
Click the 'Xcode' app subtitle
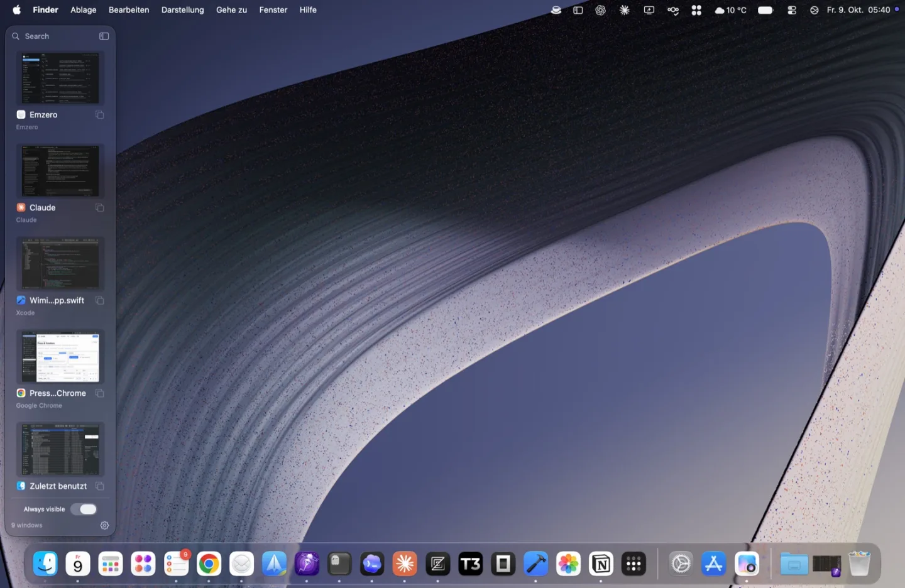tap(25, 313)
